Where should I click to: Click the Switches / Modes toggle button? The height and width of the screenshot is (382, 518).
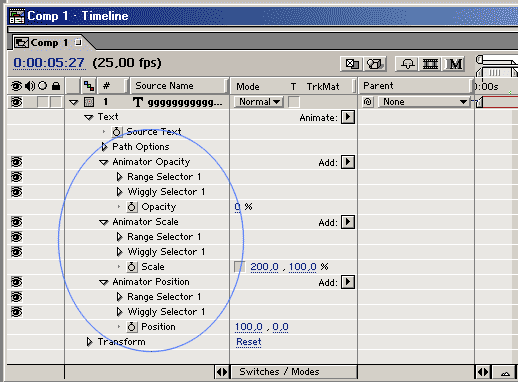click(293, 372)
